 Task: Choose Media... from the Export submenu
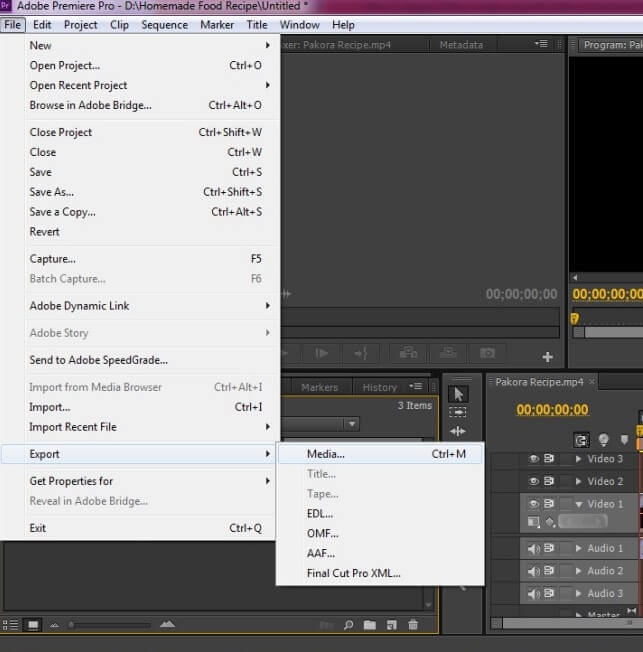click(380, 454)
